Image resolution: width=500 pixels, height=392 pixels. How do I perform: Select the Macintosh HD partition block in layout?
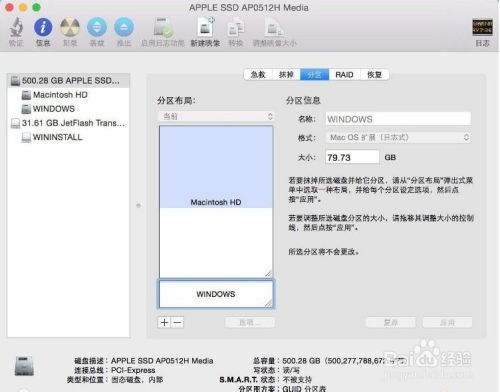[216, 202]
